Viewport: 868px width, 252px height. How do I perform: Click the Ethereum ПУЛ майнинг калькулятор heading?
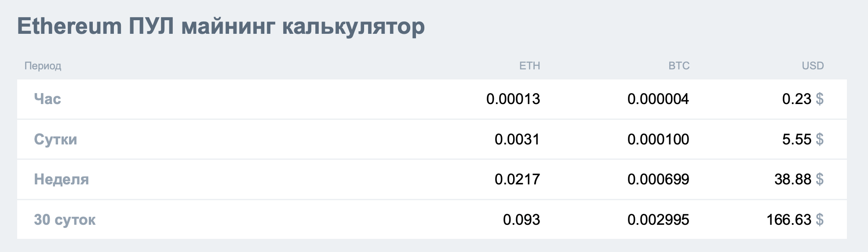coord(221,26)
